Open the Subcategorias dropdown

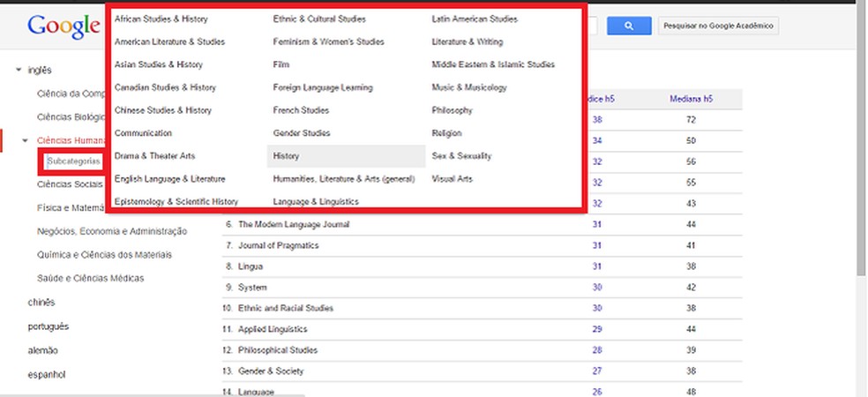click(74, 162)
